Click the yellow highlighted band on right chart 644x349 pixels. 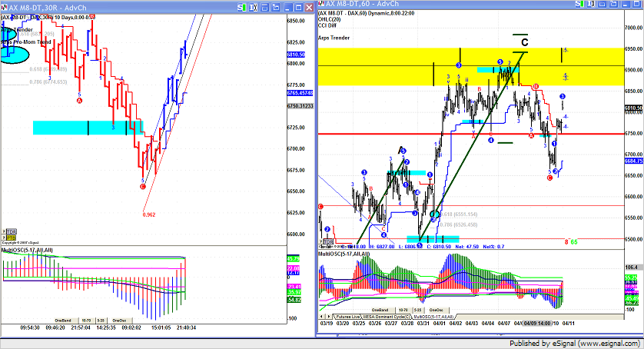(384, 58)
